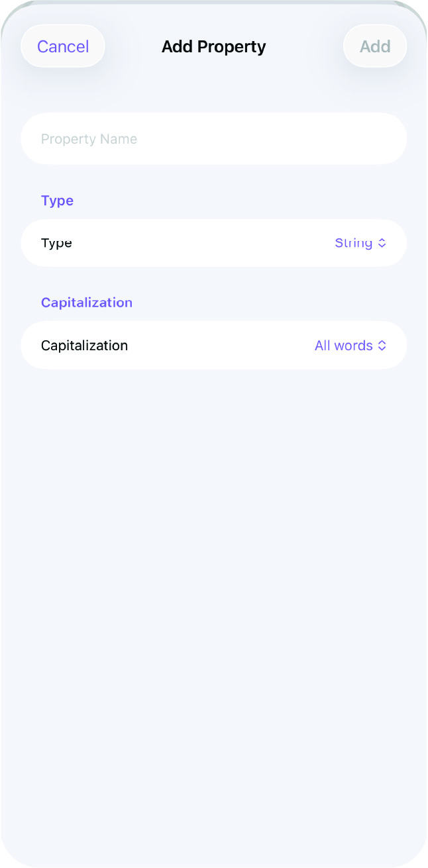The height and width of the screenshot is (868, 428).
Task: Select the Type row
Action: point(213,243)
